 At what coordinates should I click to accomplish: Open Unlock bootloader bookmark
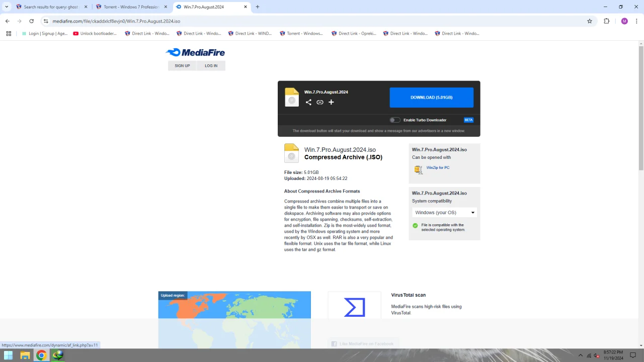(x=95, y=34)
